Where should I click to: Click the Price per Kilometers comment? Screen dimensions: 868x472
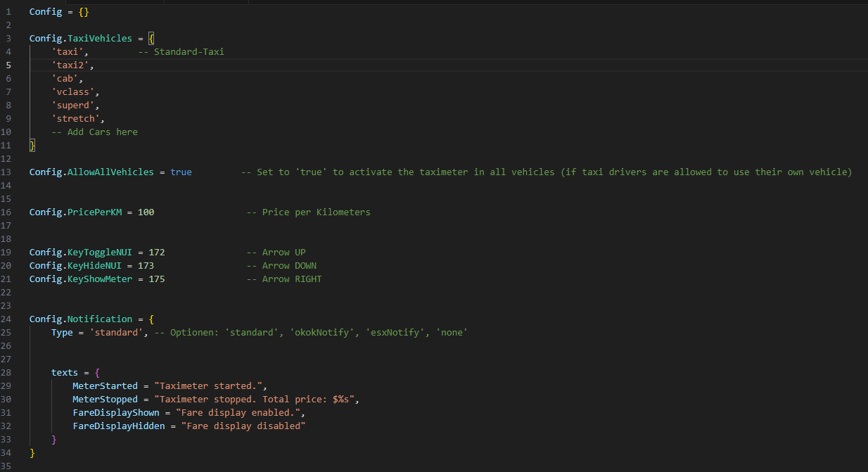308,212
